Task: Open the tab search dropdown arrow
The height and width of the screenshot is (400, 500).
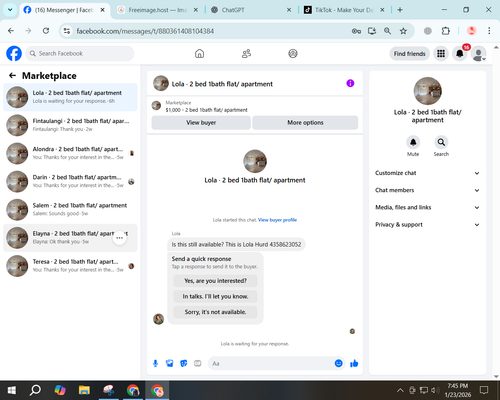Action: (10, 10)
